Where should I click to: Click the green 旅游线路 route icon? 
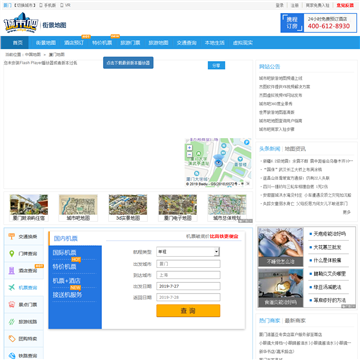point(12,322)
